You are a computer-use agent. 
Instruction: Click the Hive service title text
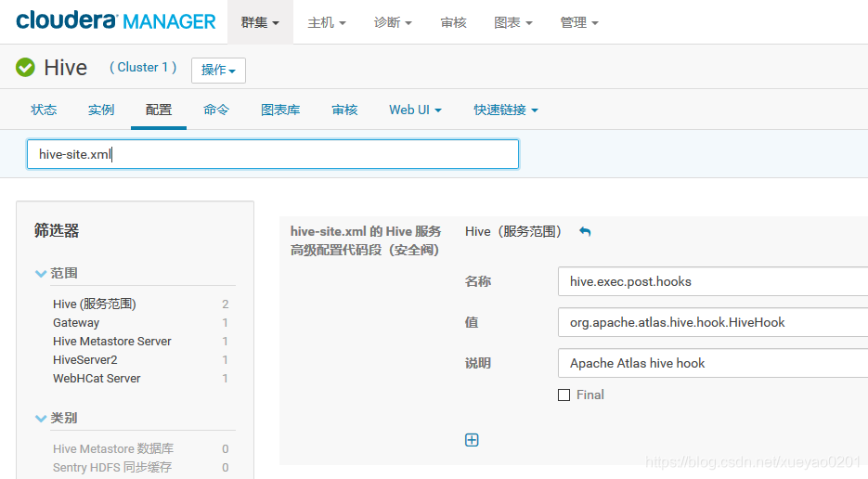click(x=65, y=68)
